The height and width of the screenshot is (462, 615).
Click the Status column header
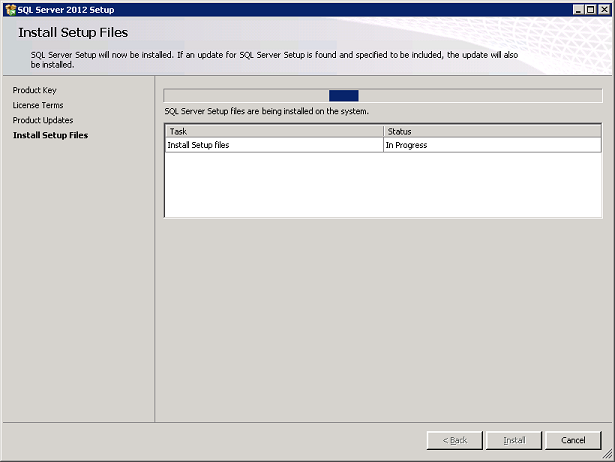pyautogui.click(x=492, y=131)
